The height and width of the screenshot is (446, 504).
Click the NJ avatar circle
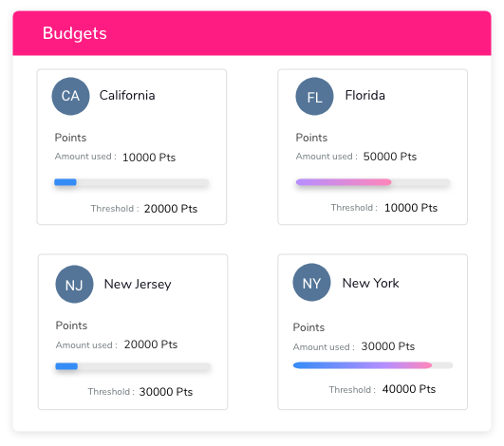[75, 284]
